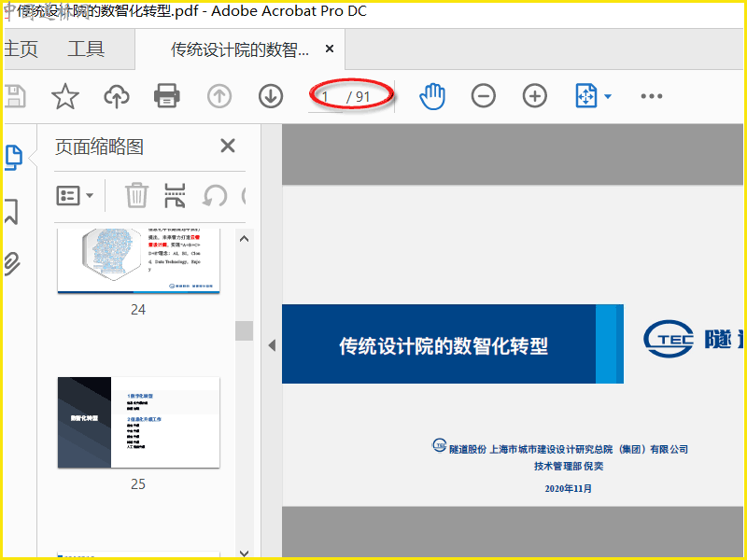Open bookmarks sidebar icon
The height and width of the screenshot is (560, 747).
pyautogui.click(x=11, y=212)
